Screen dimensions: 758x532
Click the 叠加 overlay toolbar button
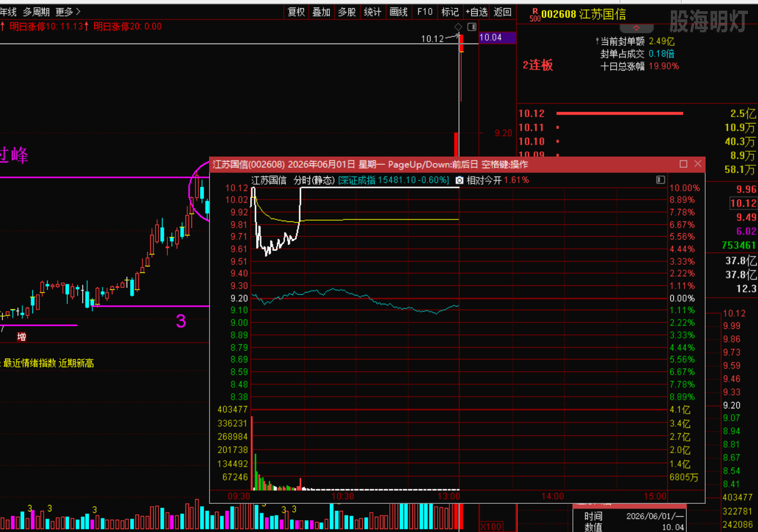[321, 12]
